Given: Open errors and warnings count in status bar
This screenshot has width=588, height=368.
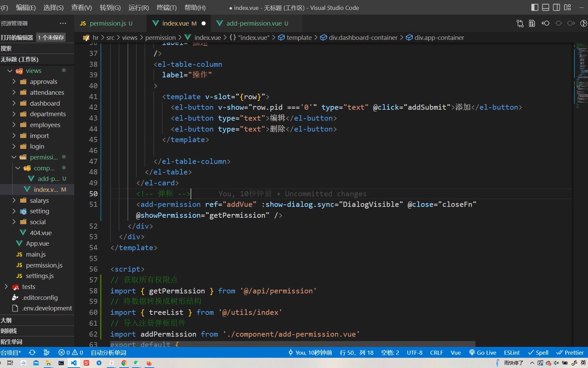Looking at the screenshot, I should pyautogui.click(x=71, y=353).
